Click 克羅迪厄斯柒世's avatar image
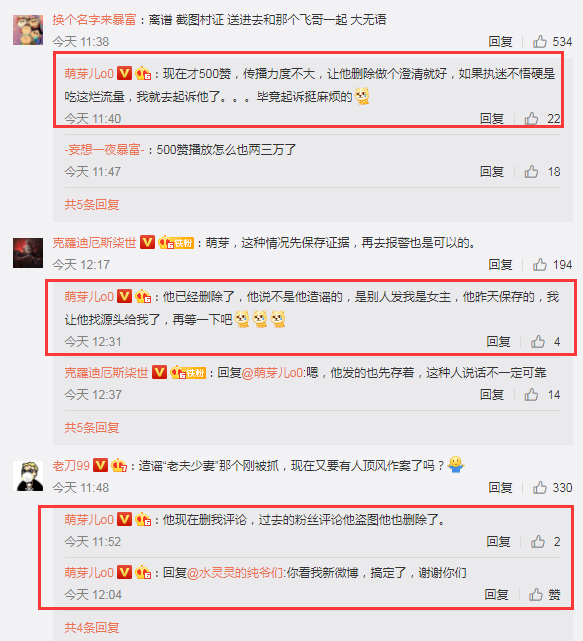583x641 pixels. point(28,253)
